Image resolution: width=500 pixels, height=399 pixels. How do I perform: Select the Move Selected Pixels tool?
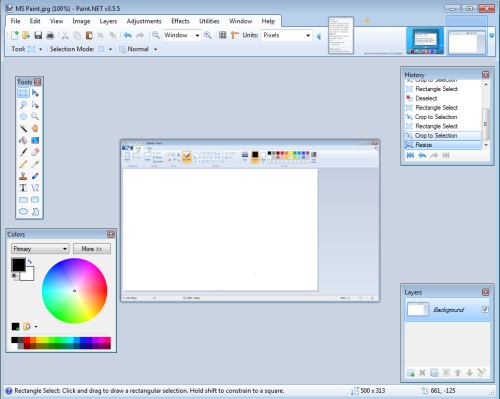pos(35,93)
